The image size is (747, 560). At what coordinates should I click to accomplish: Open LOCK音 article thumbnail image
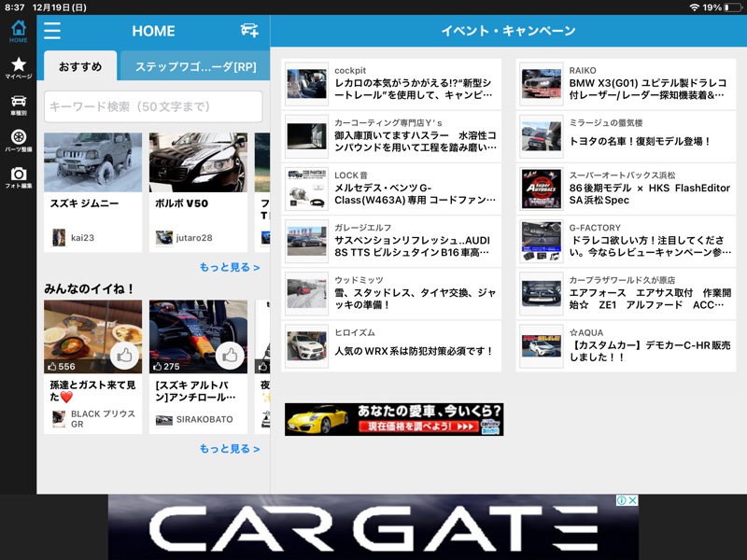tap(307, 189)
